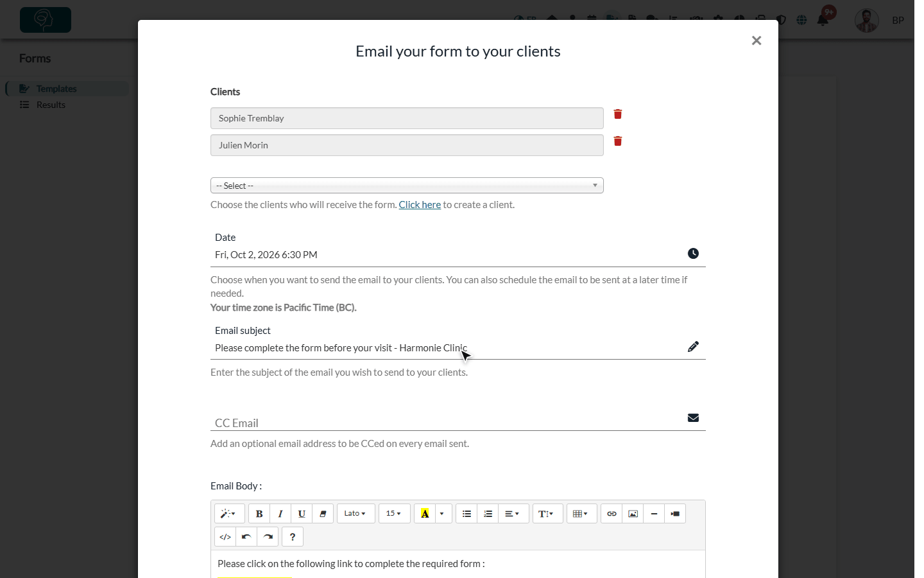Screen dimensions: 924x578
Task: Insert an ordered numbered list
Action: [x=488, y=514]
